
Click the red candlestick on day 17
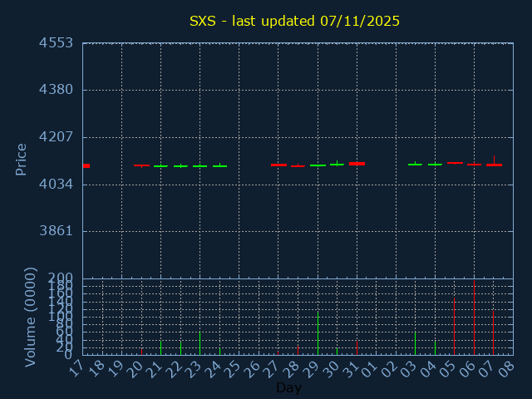click(86, 165)
